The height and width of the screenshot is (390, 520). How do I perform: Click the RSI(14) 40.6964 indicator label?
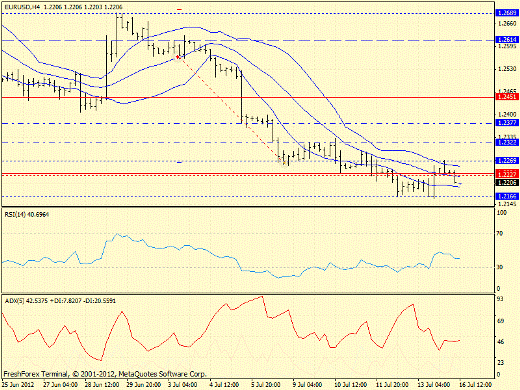[27, 215]
